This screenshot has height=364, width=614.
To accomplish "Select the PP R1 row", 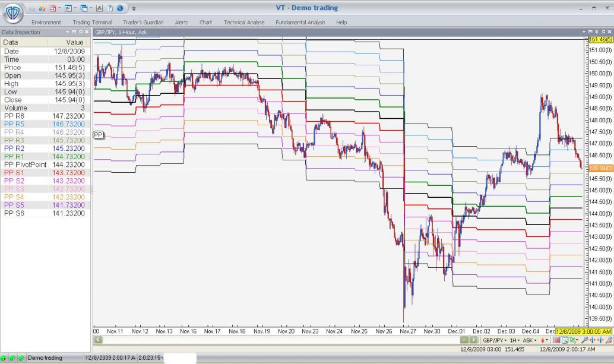I will point(45,157).
